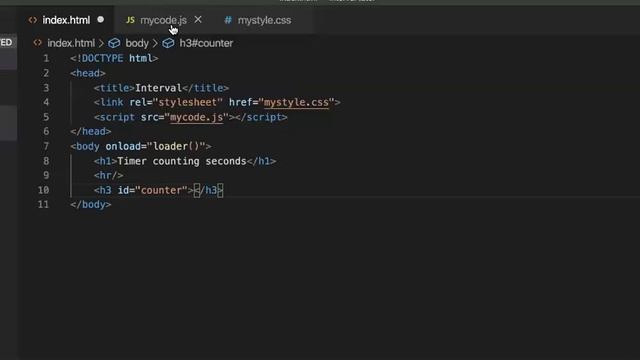Image resolution: width=640 pixels, height=360 pixels.
Task: Click the closing h3 tag on line 10
Action: tap(209, 190)
